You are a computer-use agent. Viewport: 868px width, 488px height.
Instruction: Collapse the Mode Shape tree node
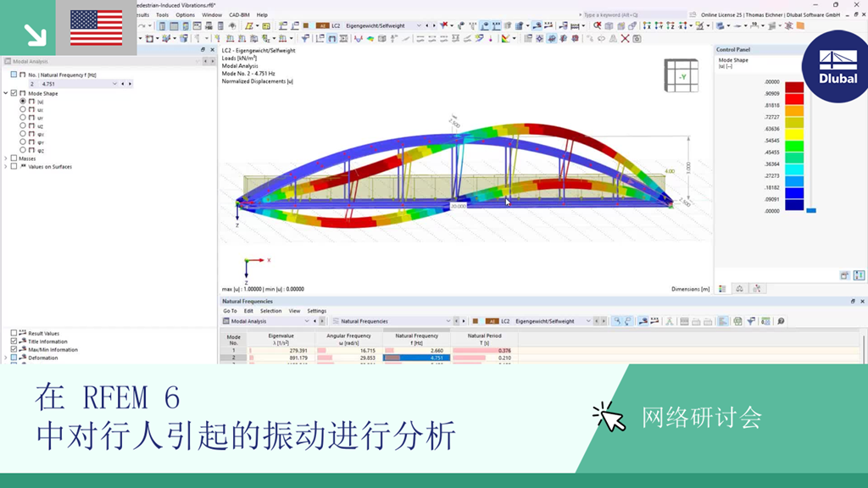(6, 93)
